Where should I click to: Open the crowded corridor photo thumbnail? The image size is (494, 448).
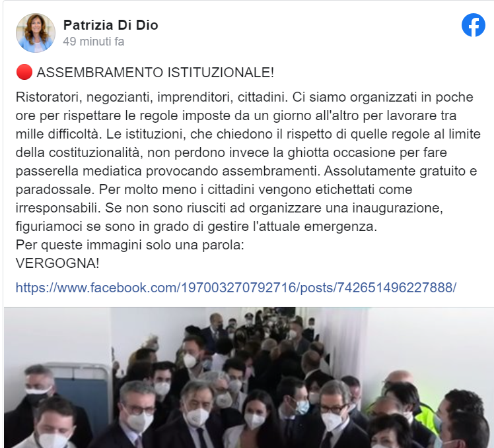[248, 377]
